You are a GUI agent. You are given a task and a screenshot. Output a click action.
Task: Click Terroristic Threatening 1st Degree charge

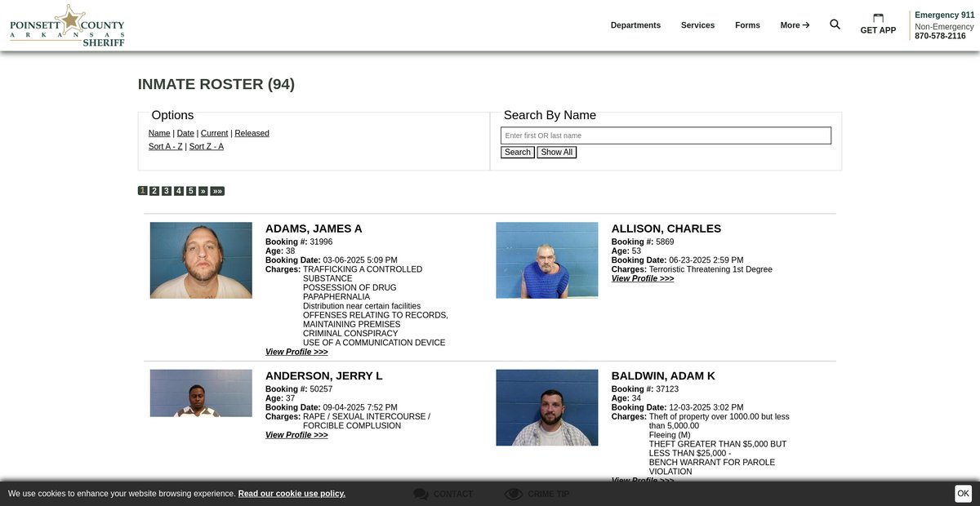[x=710, y=269]
